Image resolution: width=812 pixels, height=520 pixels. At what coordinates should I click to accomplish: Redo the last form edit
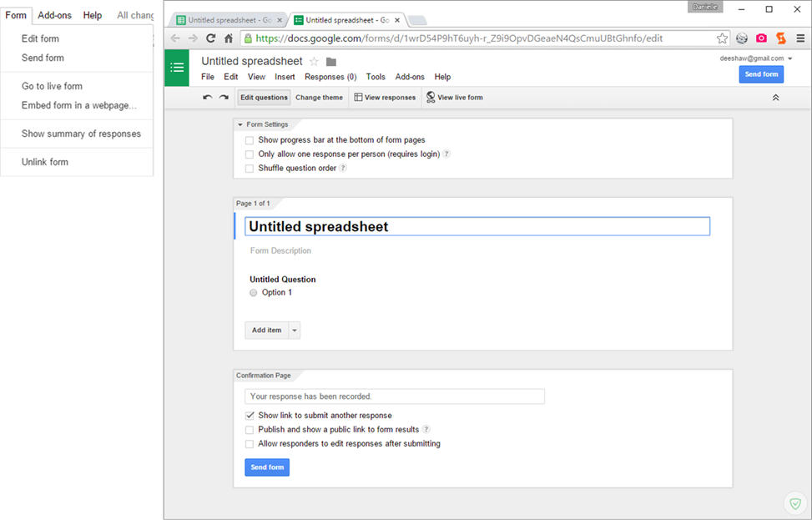pyautogui.click(x=224, y=98)
